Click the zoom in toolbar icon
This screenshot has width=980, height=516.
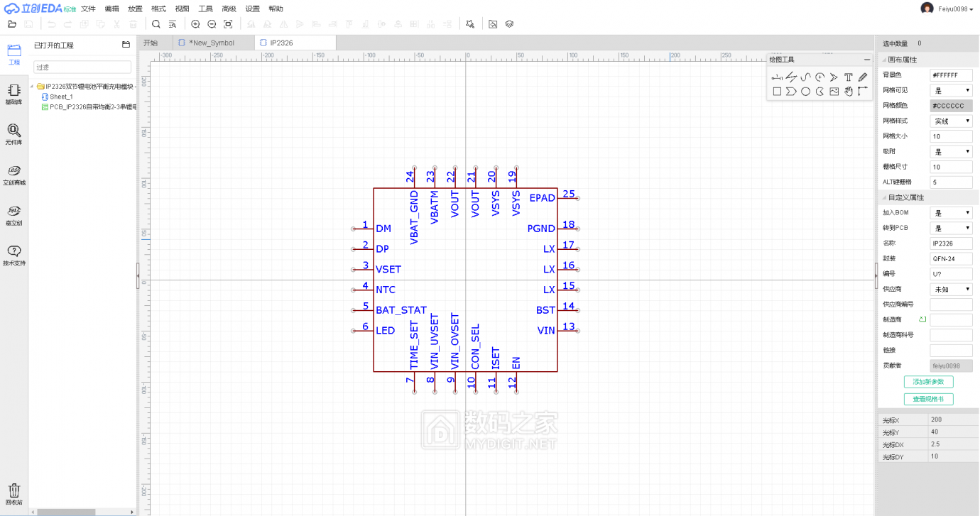coord(196,24)
